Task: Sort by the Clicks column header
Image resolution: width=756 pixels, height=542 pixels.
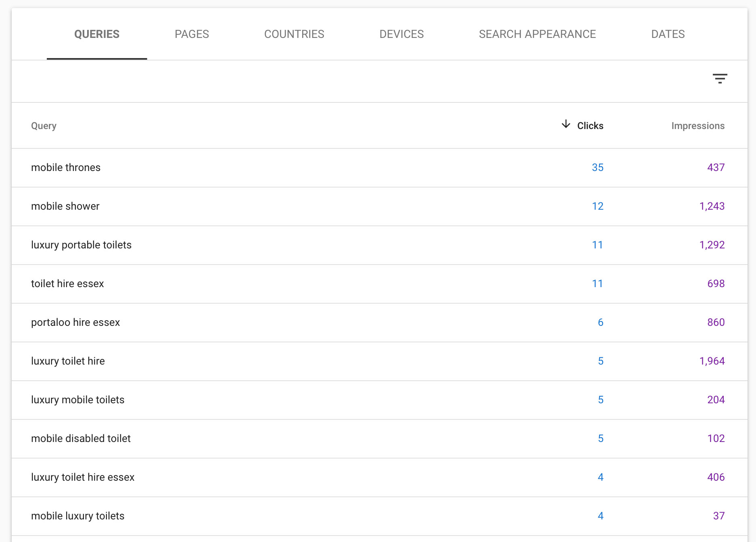Action: [590, 126]
